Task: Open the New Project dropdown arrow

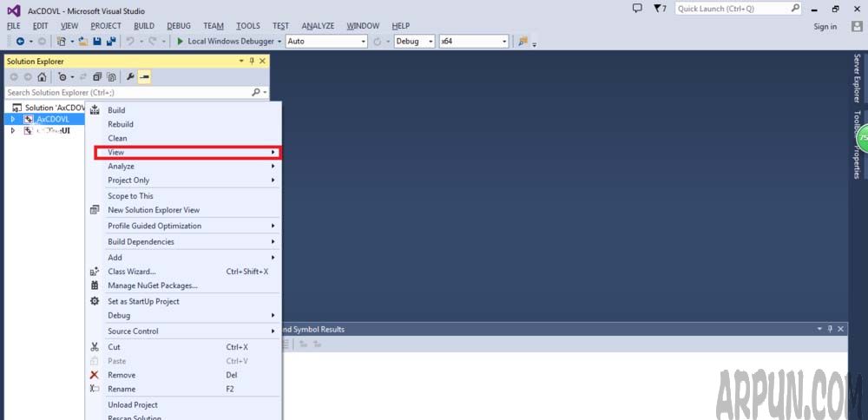Action: [72, 42]
